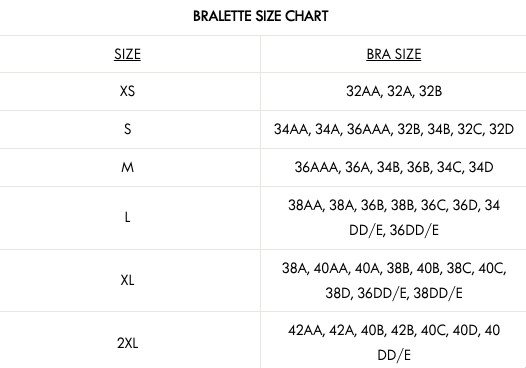
Task: Click the 36AAA entry in the M row
Action: pyautogui.click(x=316, y=167)
